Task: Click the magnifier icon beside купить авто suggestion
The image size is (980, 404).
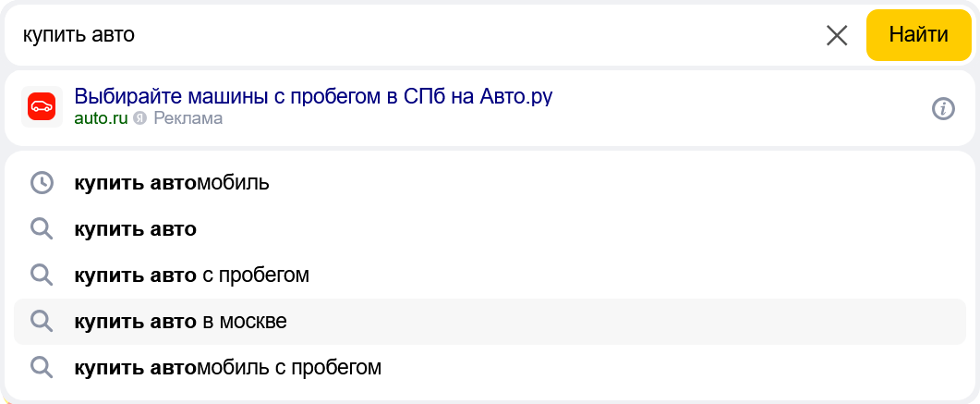Action: [x=42, y=229]
